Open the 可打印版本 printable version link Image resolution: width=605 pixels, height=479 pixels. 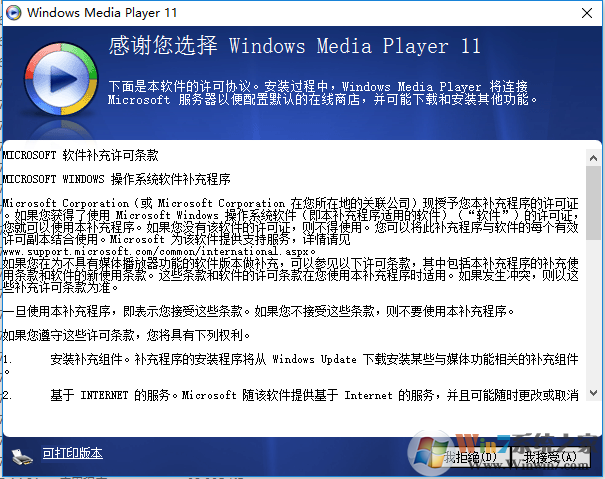point(73,453)
